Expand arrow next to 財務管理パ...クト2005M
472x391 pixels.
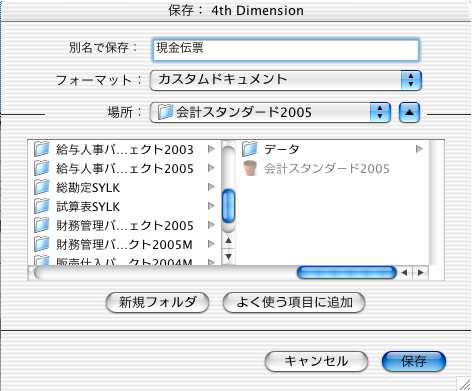tap(211, 244)
